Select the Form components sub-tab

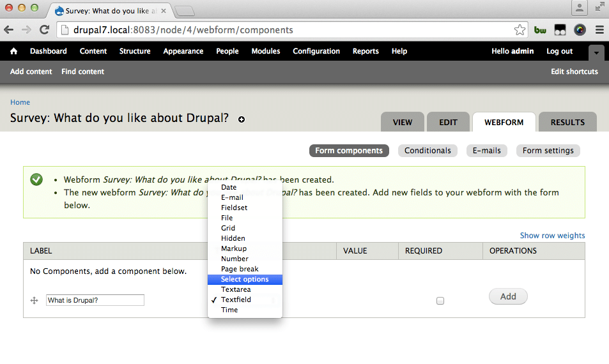pyautogui.click(x=349, y=151)
